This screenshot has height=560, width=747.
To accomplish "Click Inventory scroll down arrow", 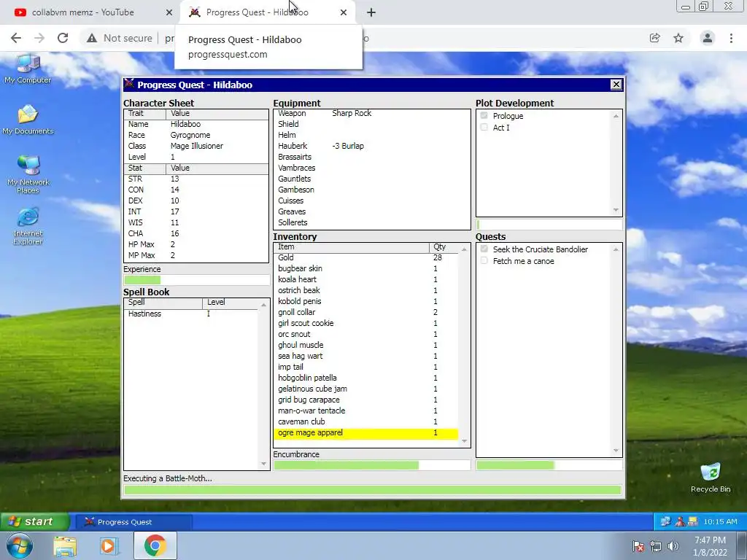I will pos(464,441).
